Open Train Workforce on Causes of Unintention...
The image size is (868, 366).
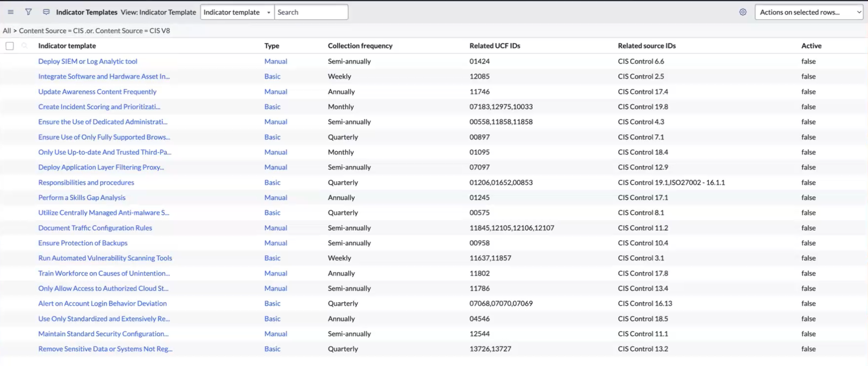(x=104, y=273)
